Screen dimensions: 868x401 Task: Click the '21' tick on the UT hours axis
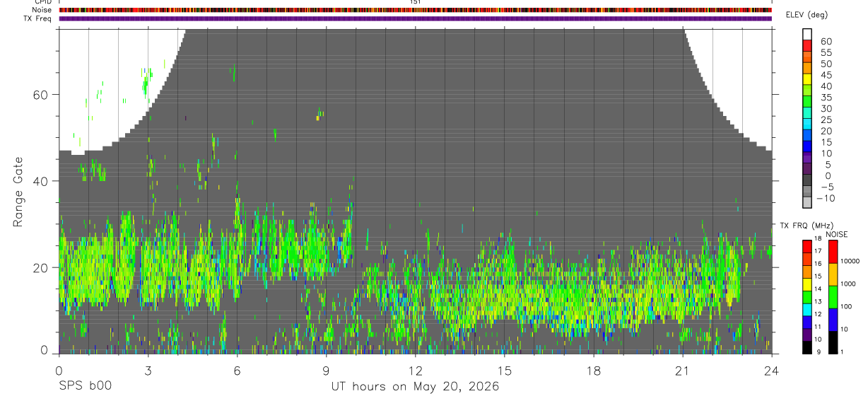683,370
